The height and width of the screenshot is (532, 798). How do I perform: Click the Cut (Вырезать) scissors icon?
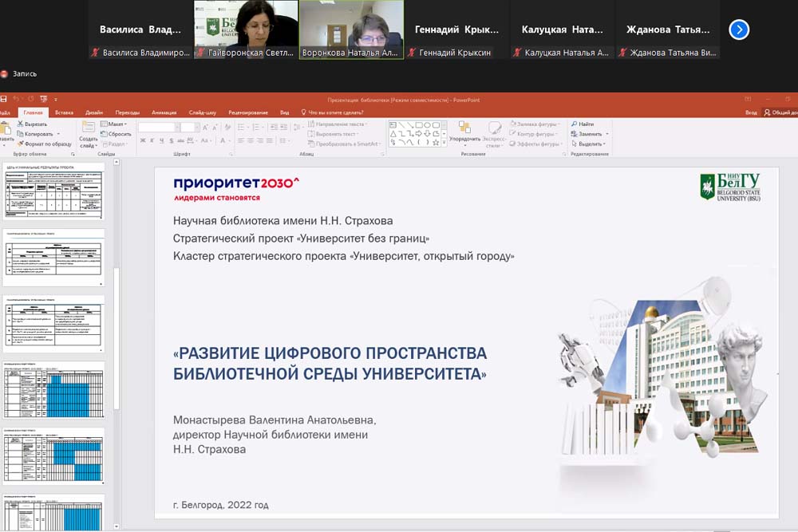(19, 124)
